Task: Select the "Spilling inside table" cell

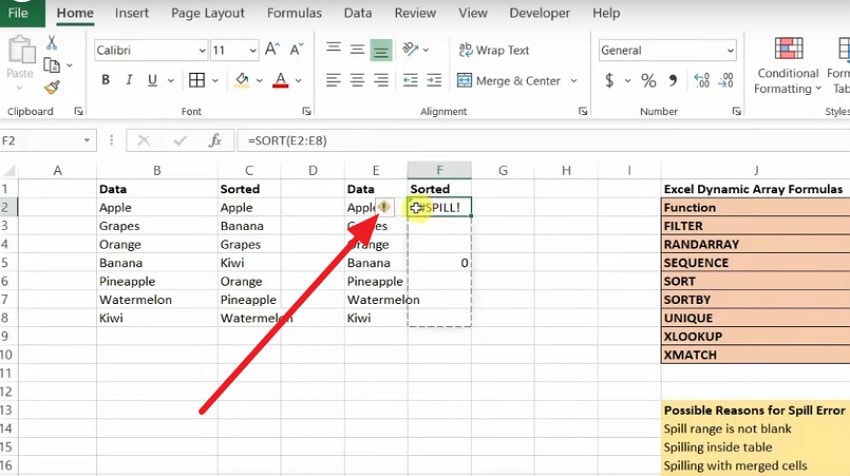Action: [756, 447]
